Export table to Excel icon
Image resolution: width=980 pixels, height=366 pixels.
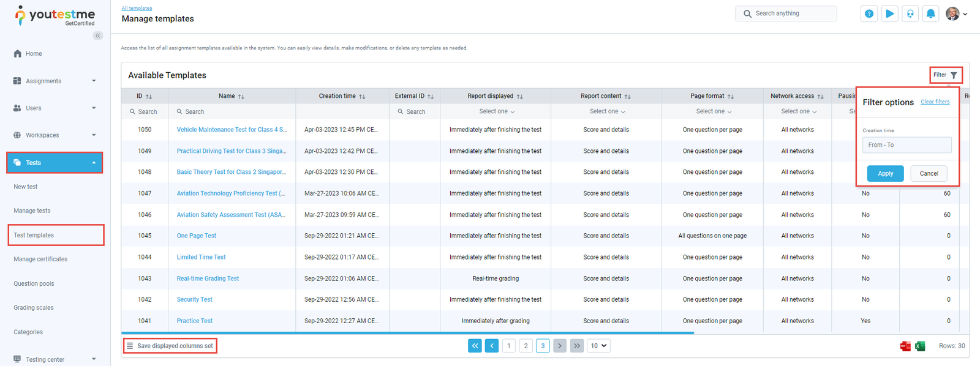click(920, 346)
